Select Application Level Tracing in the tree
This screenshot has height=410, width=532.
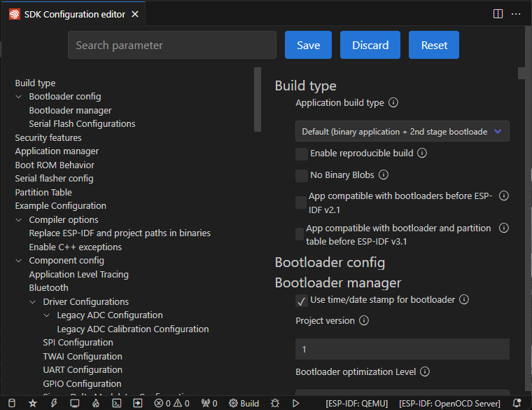coord(78,274)
